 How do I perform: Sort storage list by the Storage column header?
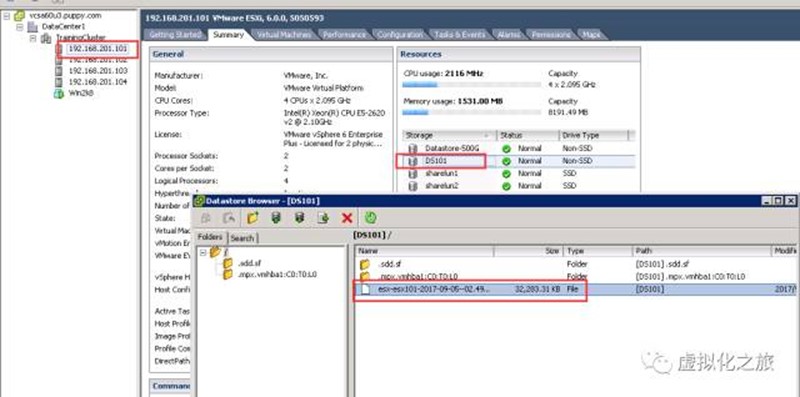tap(449, 135)
